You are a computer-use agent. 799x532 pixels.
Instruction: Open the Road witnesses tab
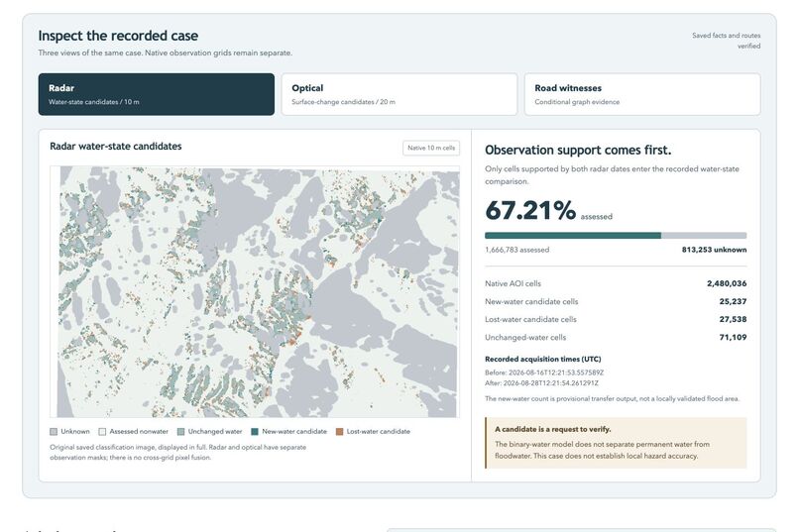(642, 94)
